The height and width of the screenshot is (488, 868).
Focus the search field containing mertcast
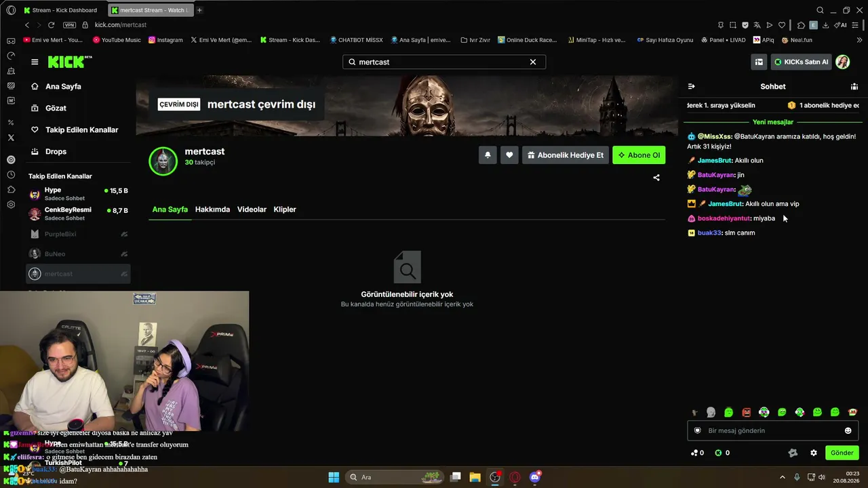[x=443, y=62]
